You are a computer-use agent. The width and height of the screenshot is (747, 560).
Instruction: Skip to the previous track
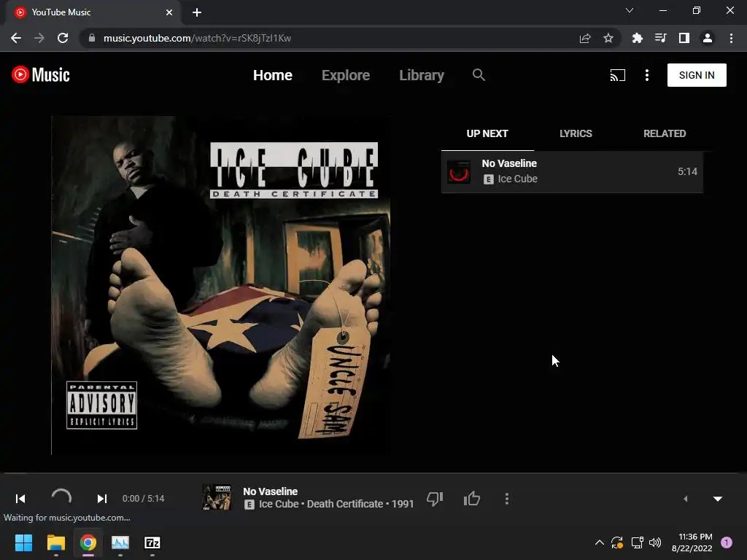[20, 499]
